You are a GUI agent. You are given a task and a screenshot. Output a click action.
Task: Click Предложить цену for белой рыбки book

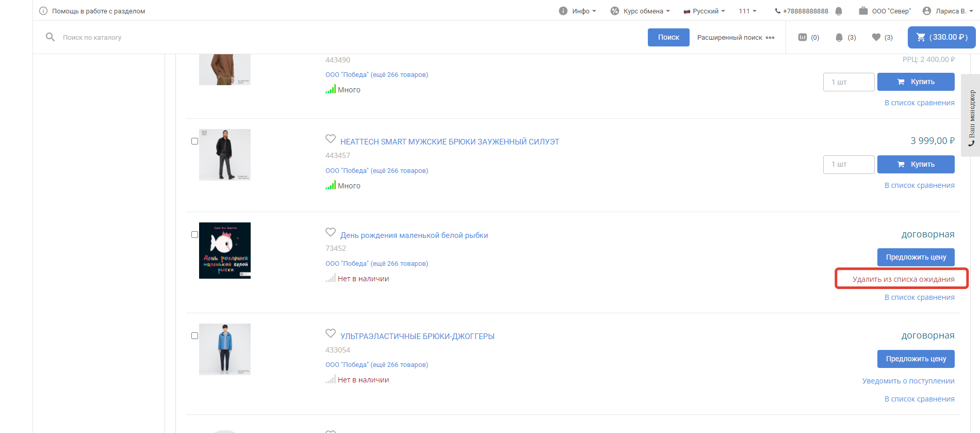[x=916, y=257]
